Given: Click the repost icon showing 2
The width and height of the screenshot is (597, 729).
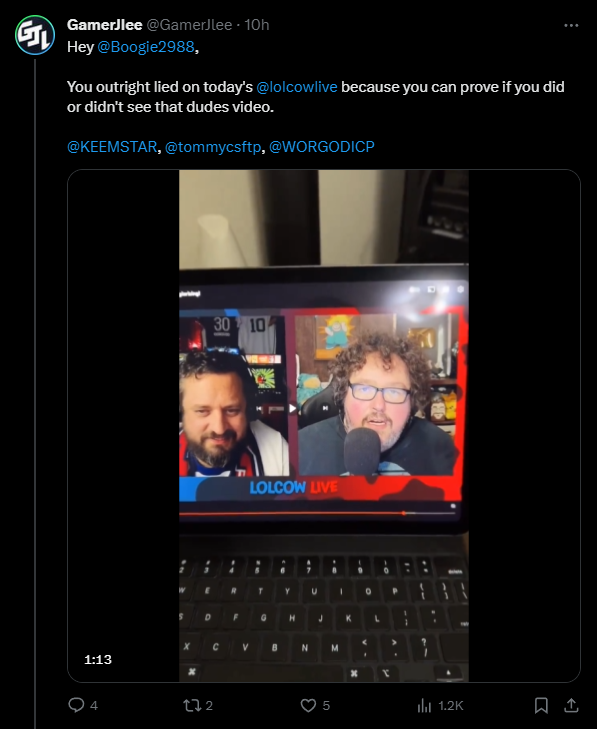Looking at the screenshot, I should 191,705.
